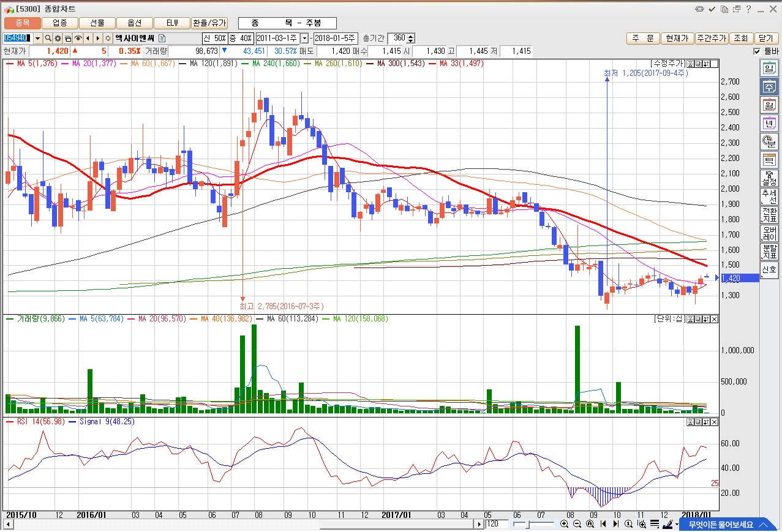Close the volume pane with its X icon

(715, 319)
